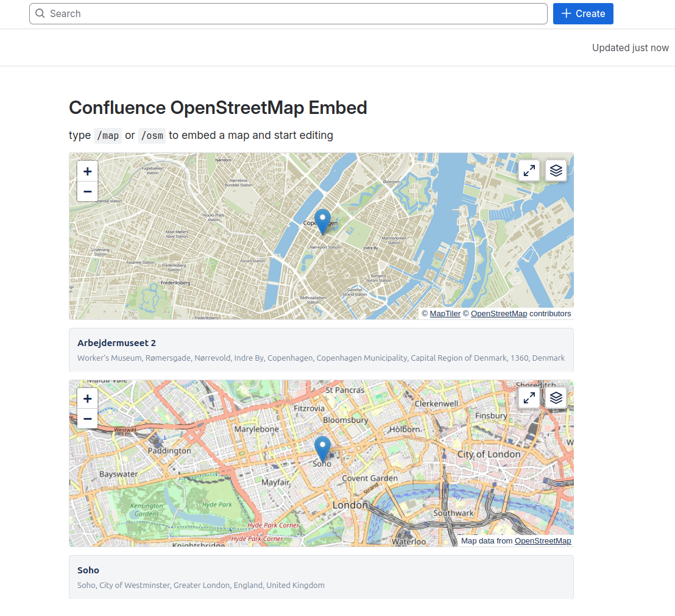Click the Updated just now status text

631,48
